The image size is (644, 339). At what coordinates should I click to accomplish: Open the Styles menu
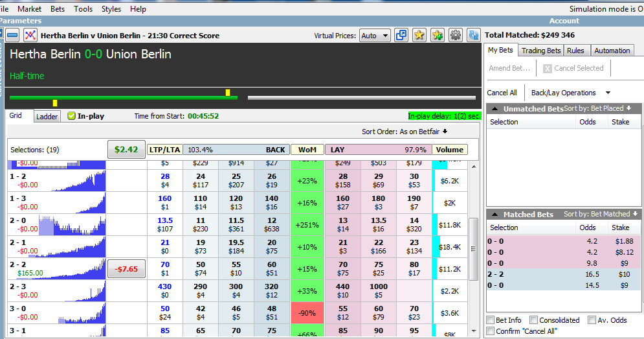coord(111,8)
